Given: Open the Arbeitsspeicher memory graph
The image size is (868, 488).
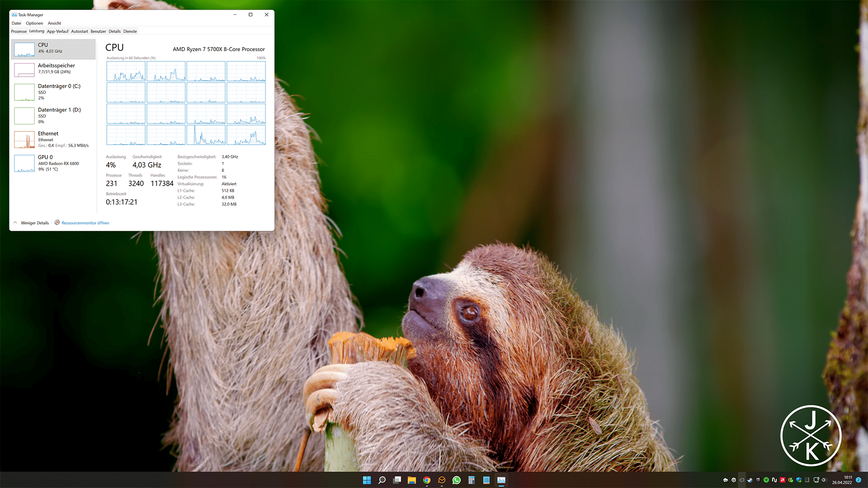Looking at the screenshot, I should pyautogui.click(x=53, y=69).
